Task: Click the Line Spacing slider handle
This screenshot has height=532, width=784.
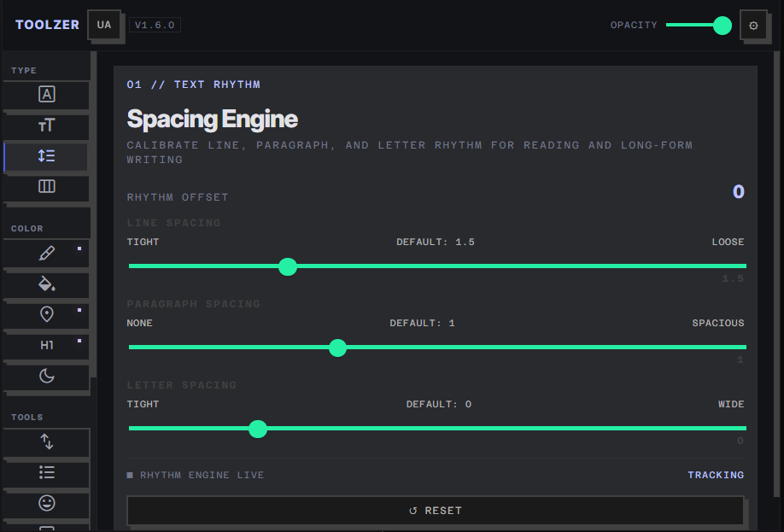Action: tap(288, 266)
